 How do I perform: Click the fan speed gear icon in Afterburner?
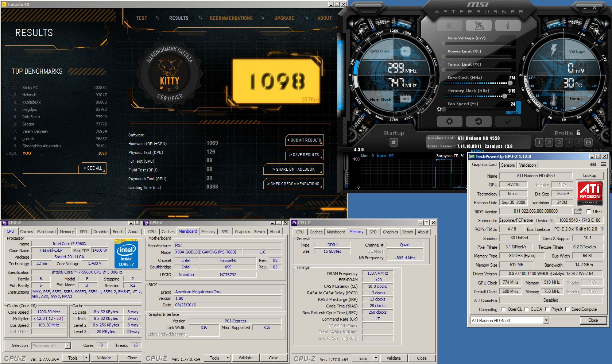tap(439, 109)
